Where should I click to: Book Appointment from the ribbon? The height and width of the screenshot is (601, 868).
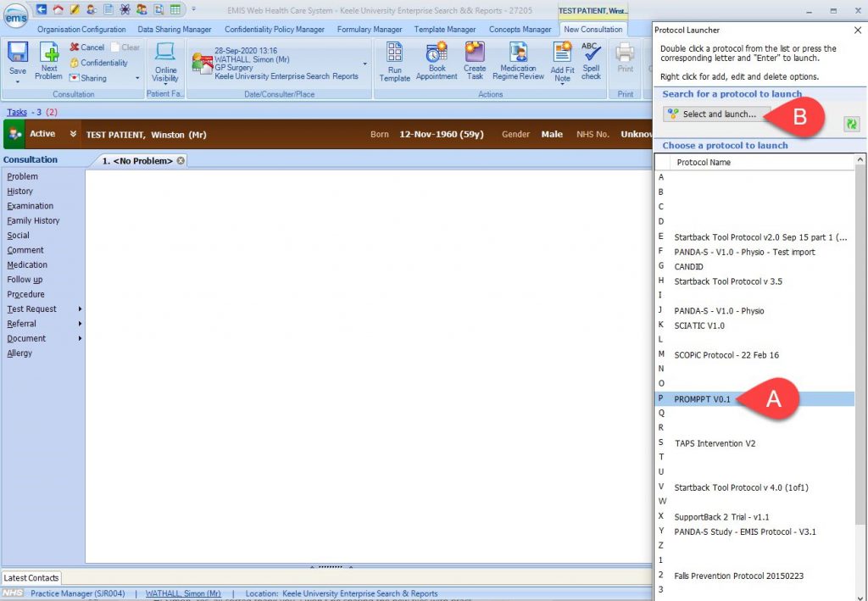point(437,61)
